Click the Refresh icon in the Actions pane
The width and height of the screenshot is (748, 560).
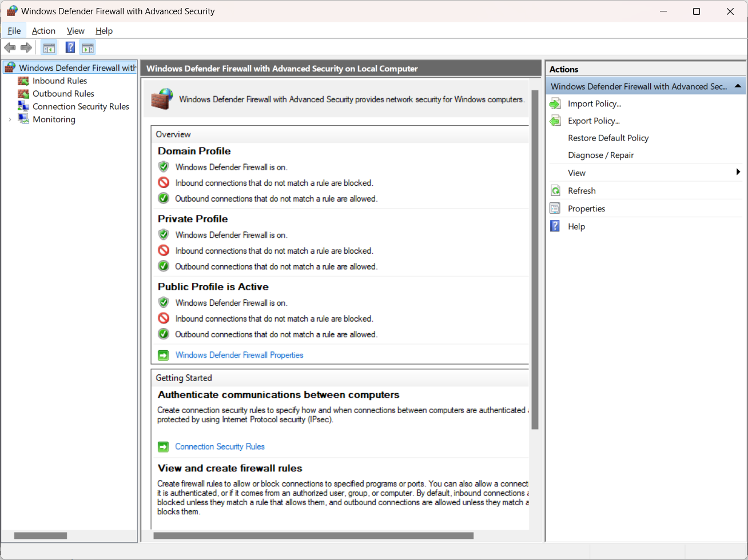[x=555, y=190]
